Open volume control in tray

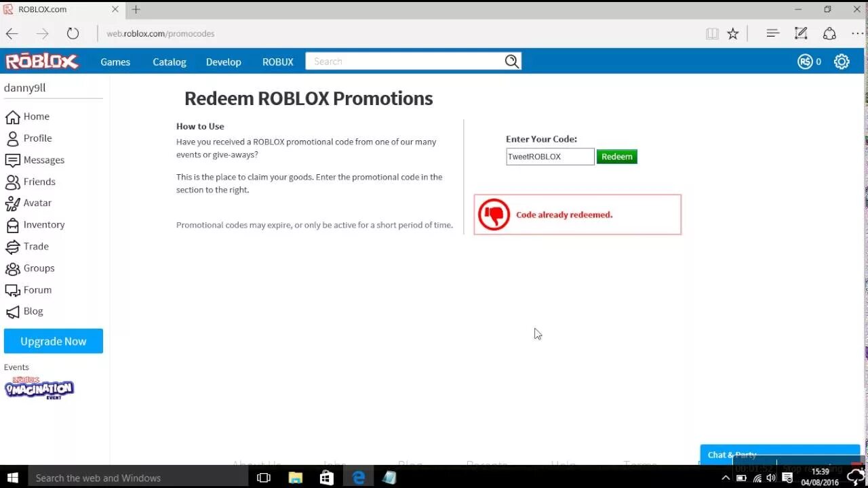point(772,478)
